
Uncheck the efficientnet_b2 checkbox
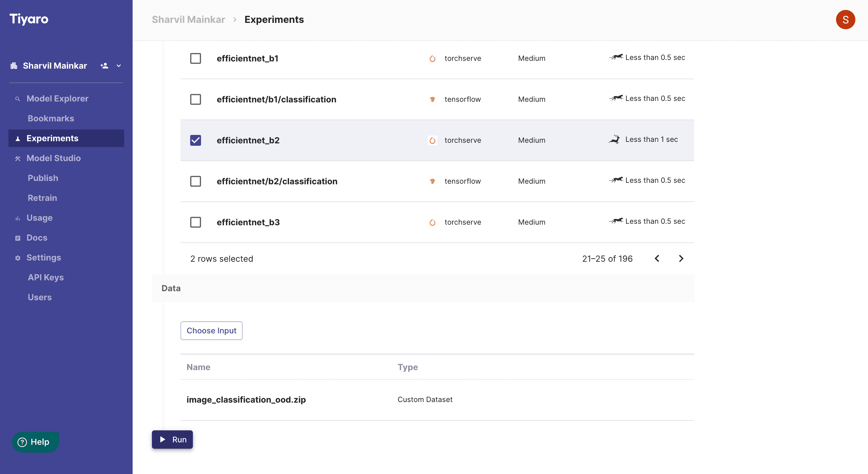coord(195,140)
